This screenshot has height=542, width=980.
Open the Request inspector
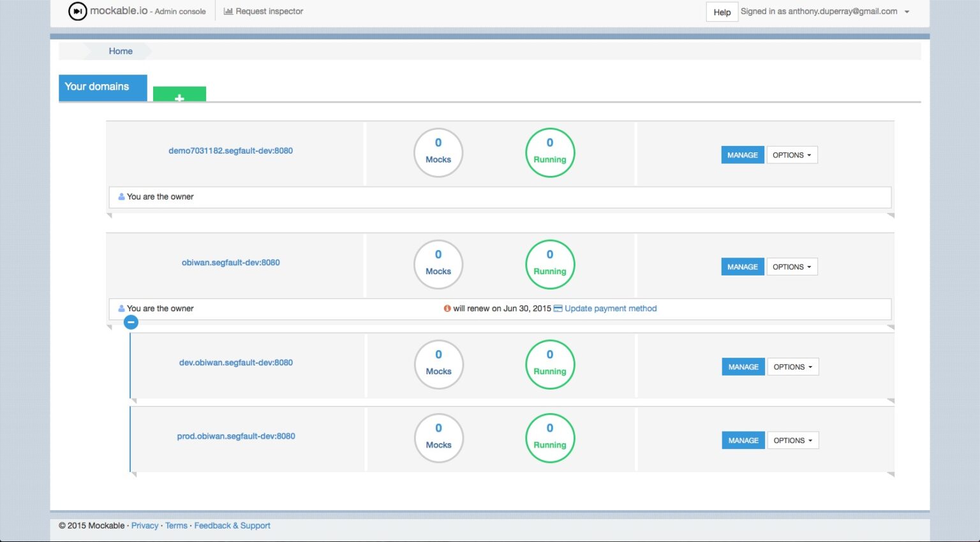coord(269,11)
